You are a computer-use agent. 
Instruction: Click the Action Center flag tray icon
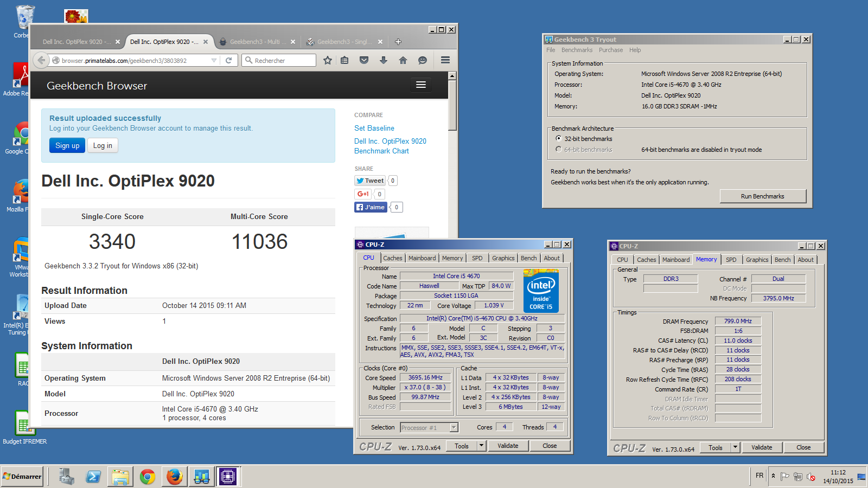(x=784, y=477)
